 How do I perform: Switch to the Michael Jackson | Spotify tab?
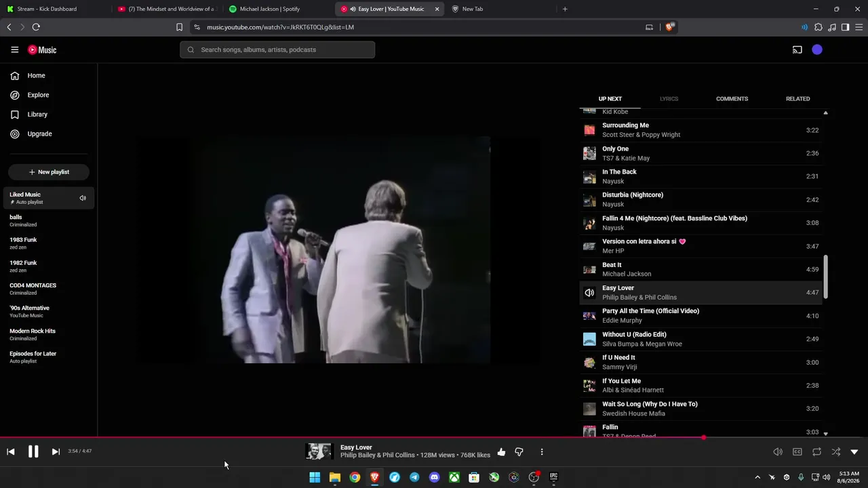[x=278, y=9]
